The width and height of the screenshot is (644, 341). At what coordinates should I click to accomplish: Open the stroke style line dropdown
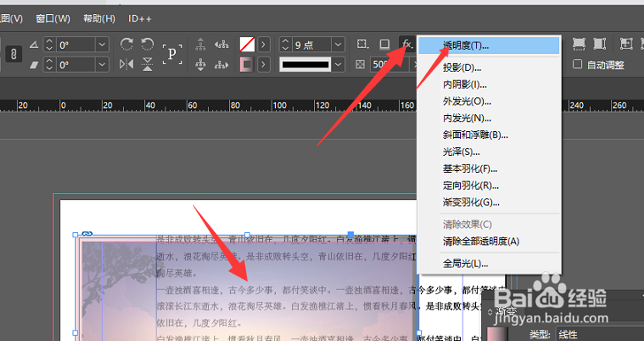coord(338,65)
